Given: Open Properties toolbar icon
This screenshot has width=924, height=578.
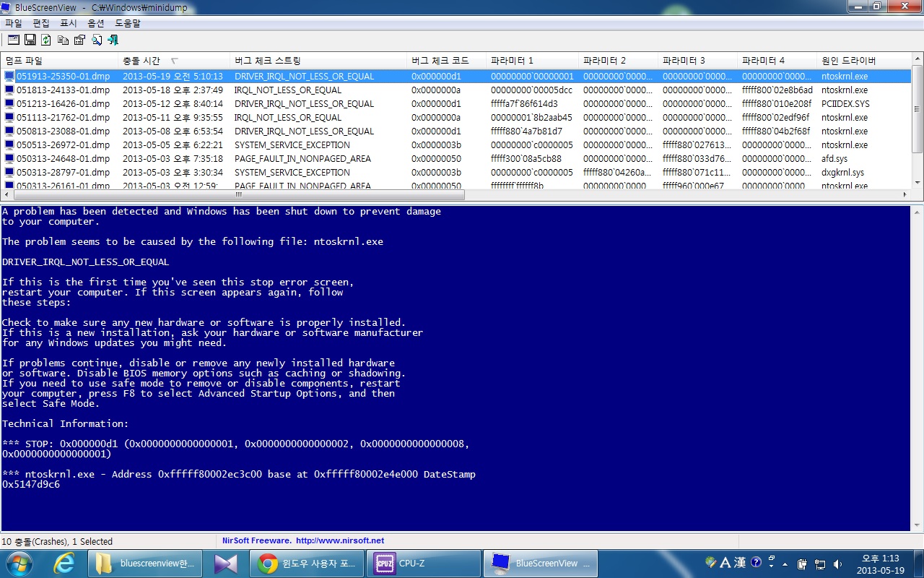Looking at the screenshot, I should [79, 40].
